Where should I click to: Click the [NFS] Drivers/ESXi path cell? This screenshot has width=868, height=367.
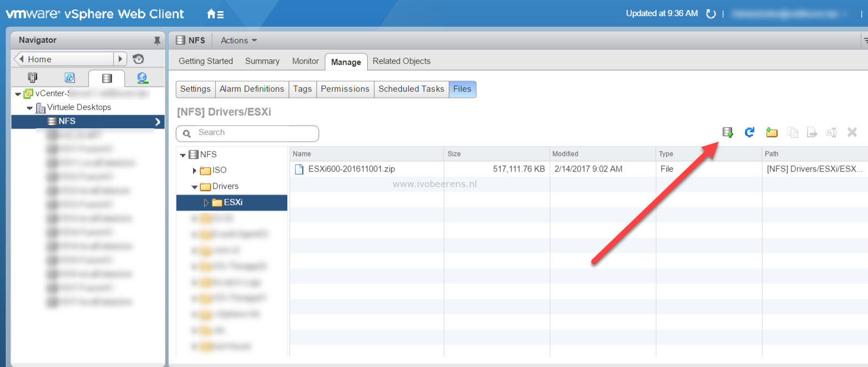click(x=815, y=169)
